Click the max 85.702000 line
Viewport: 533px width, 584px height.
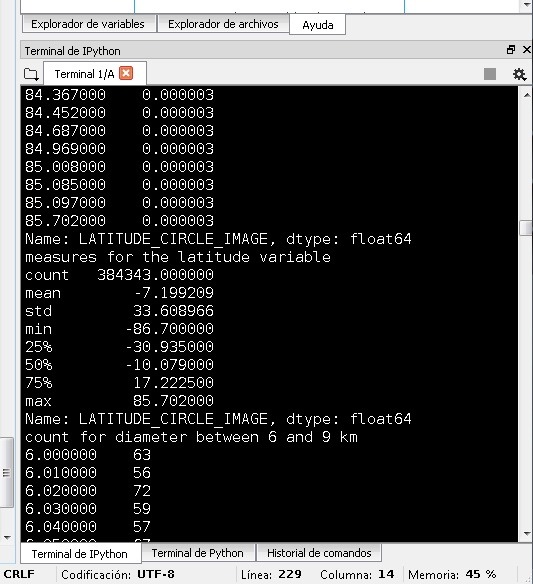(x=119, y=401)
